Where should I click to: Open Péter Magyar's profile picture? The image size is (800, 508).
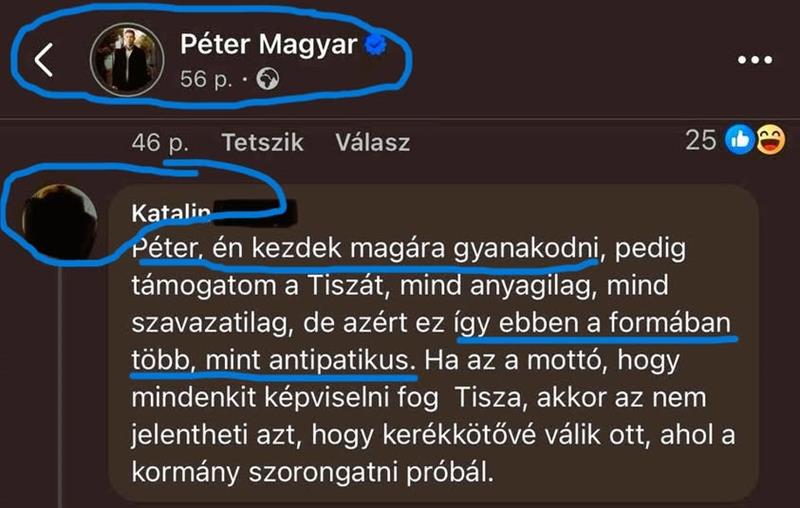pyautogui.click(x=127, y=59)
